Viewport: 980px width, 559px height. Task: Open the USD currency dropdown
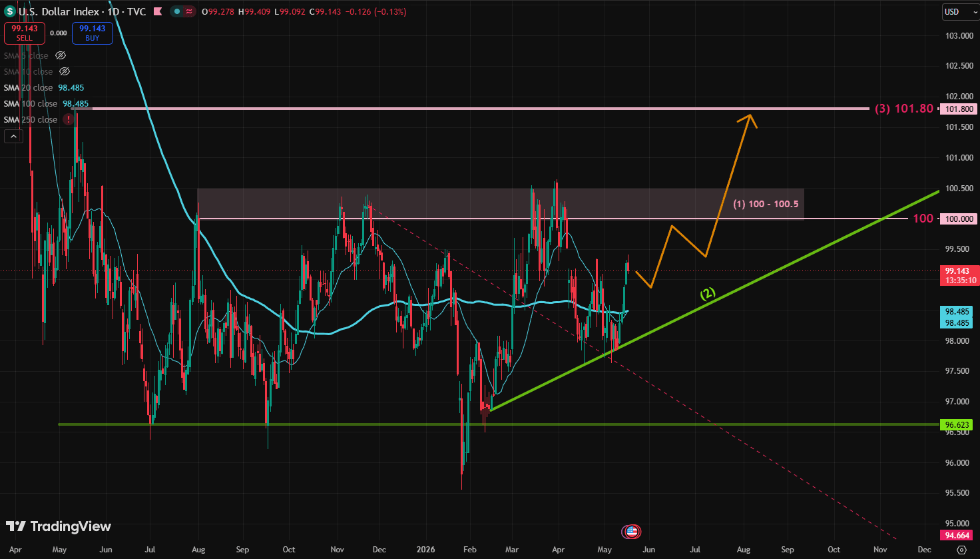coord(959,11)
